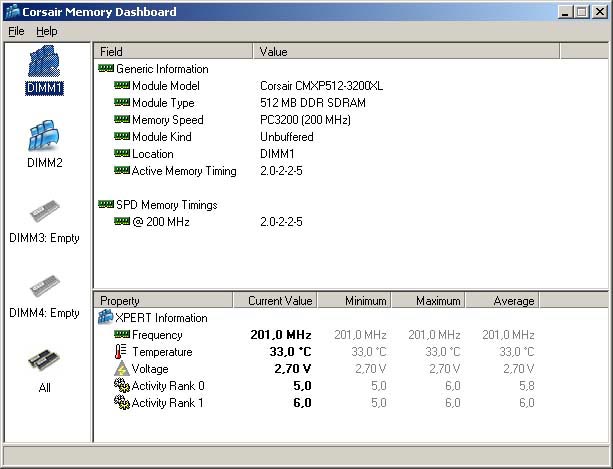613x469 pixels.
Task: Select the DIMM2 memory module icon
Action: pyautogui.click(x=45, y=138)
